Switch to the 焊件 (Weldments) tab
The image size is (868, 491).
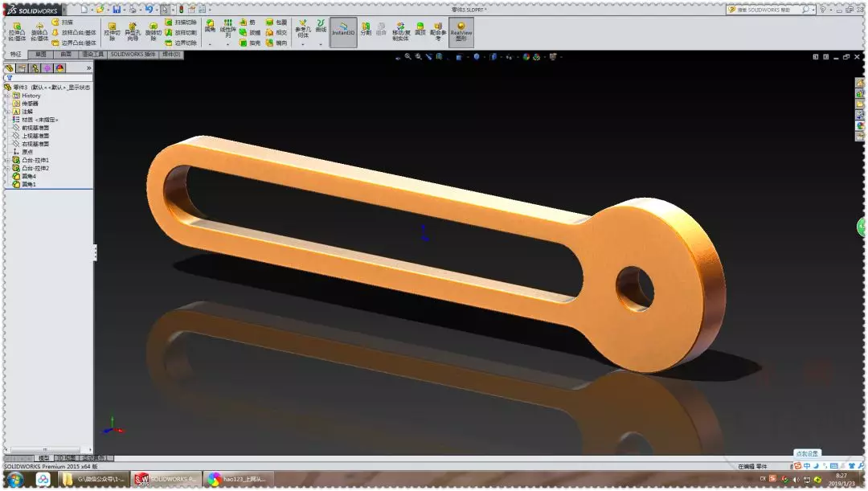pos(171,55)
